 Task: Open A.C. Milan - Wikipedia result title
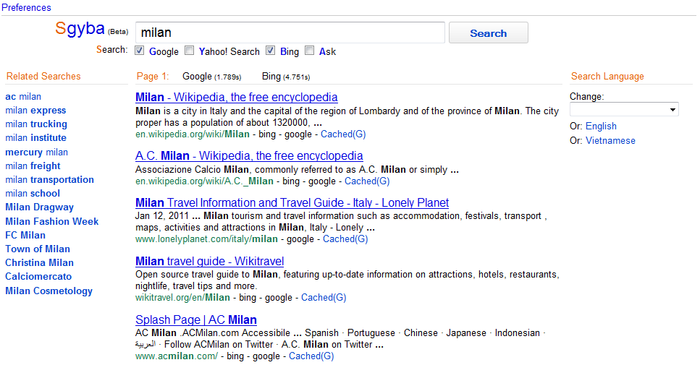(x=249, y=156)
